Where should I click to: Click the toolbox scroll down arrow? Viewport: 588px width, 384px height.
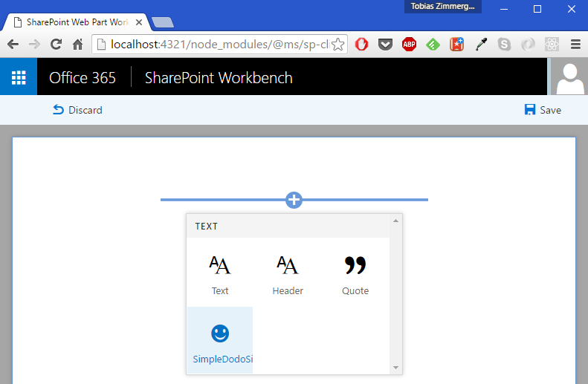(x=395, y=368)
